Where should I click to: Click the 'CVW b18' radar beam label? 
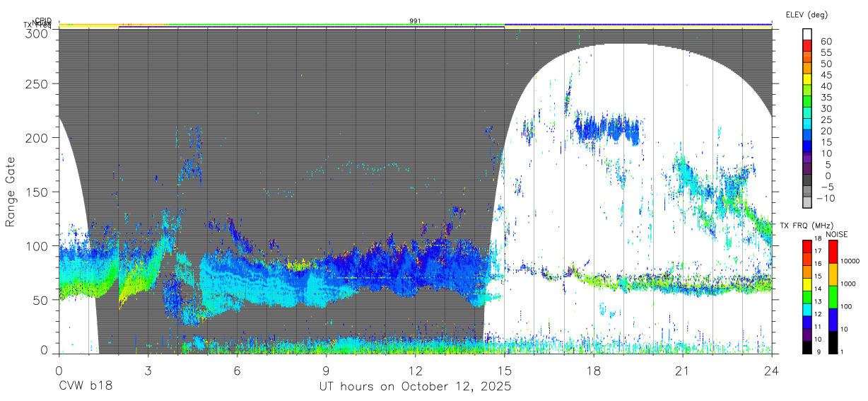click(85, 387)
